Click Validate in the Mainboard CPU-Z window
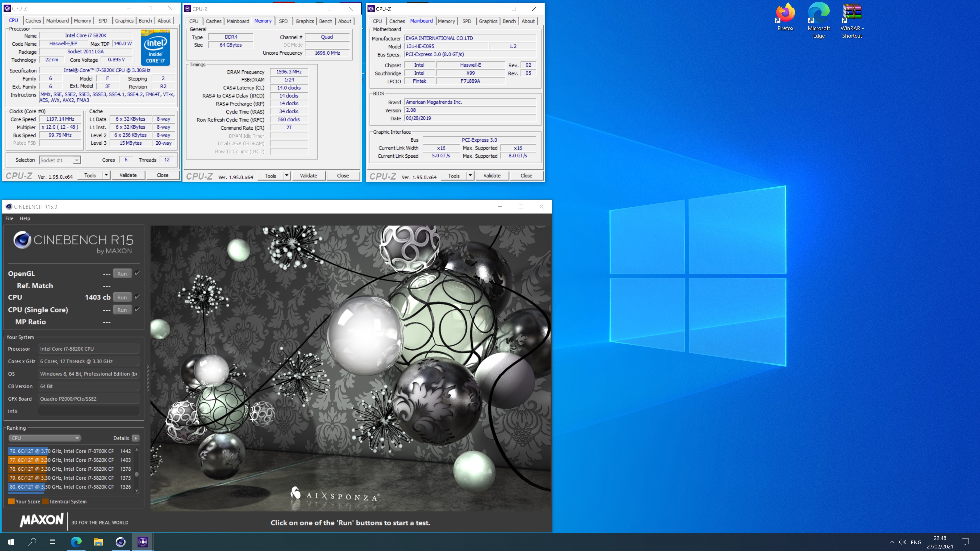The height and width of the screenshot is (551, 980). pos(492,175)
